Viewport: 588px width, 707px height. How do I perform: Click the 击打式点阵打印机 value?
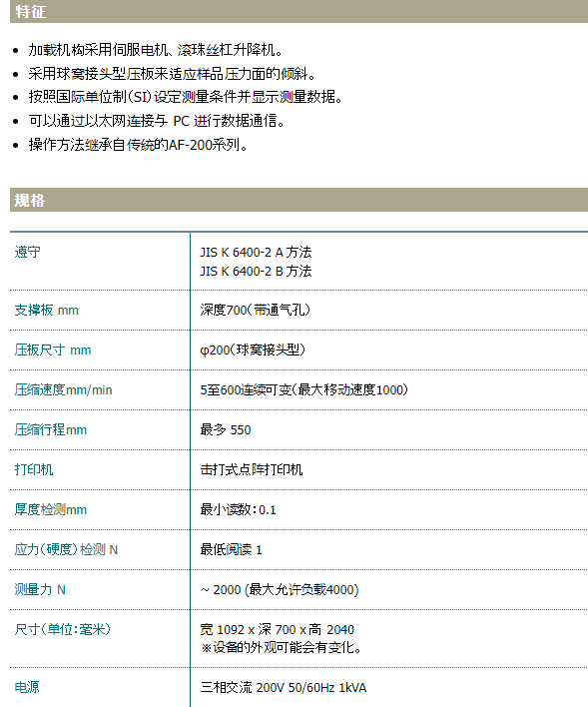point(252,469)
